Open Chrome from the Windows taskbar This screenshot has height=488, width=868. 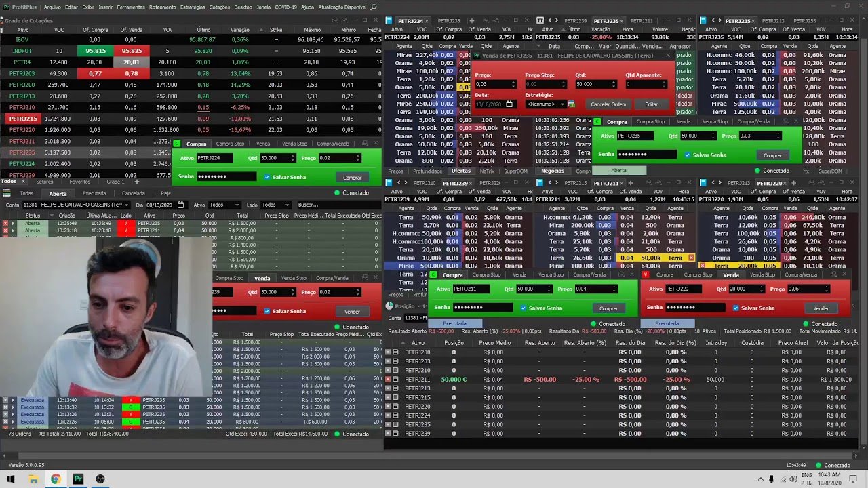[56, 479]
